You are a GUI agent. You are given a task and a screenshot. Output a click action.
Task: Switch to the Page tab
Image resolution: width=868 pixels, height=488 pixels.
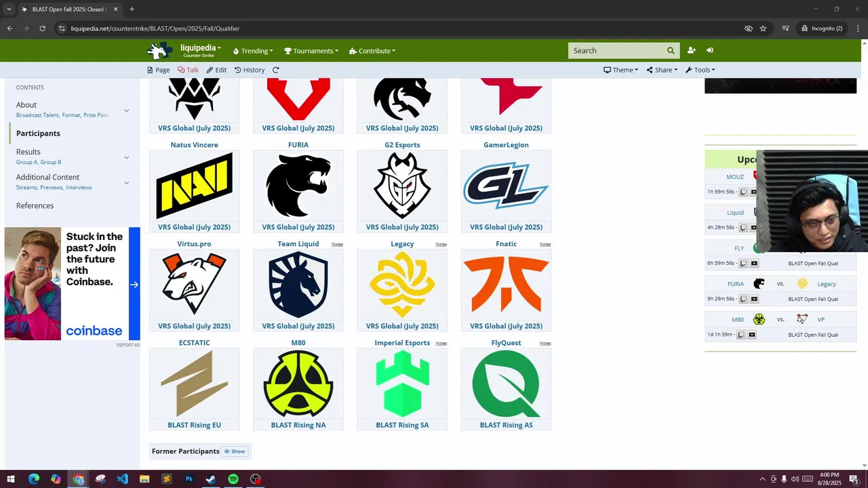[159, 70]
